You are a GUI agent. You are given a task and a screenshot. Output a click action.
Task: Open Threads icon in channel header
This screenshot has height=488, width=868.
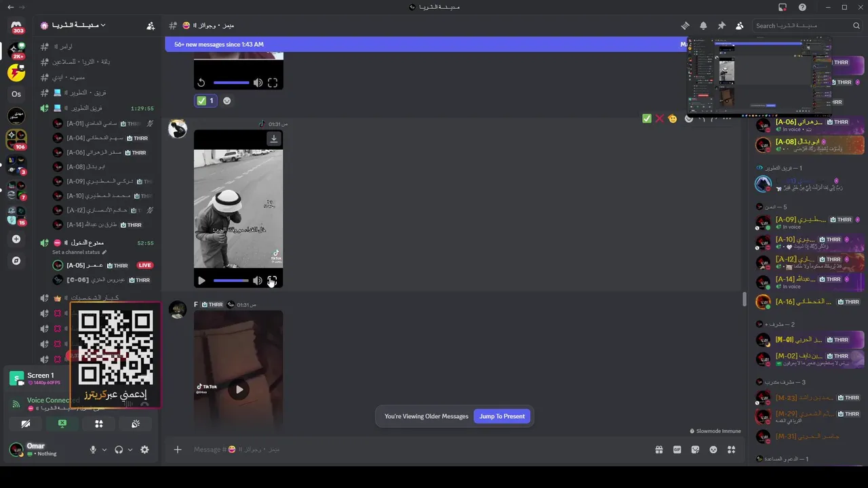[685, 26]
